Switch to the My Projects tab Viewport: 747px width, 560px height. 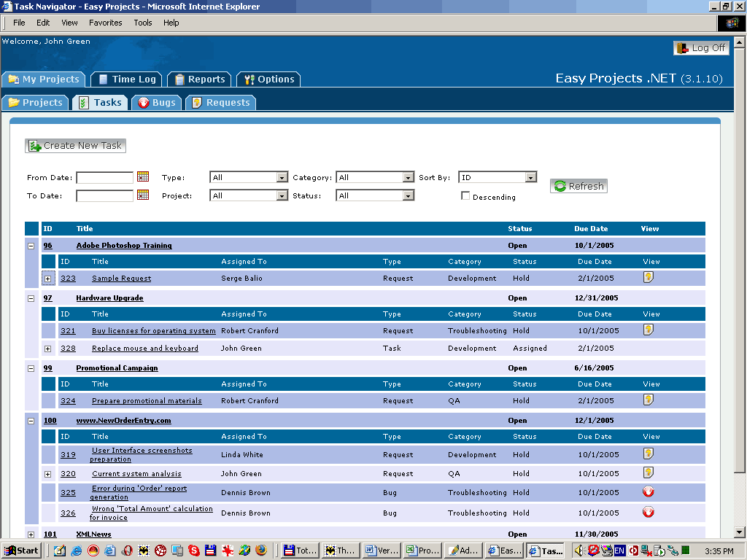44,79
